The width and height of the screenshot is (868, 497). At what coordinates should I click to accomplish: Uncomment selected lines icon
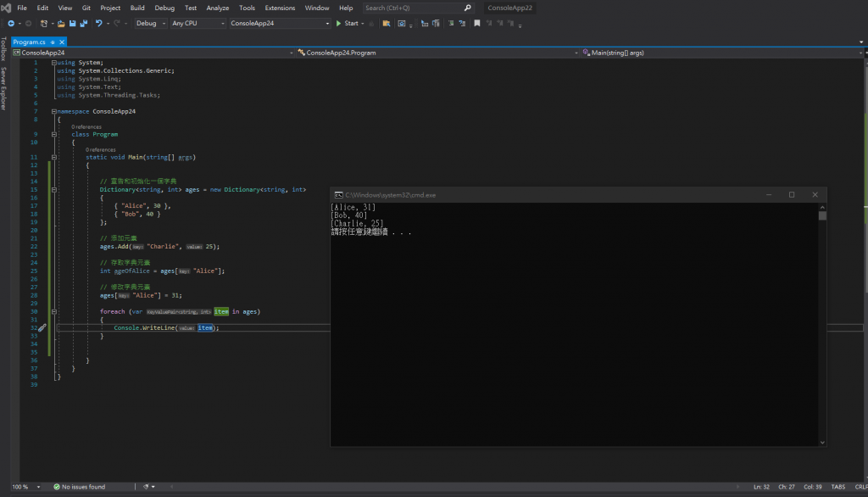(462, 23)
